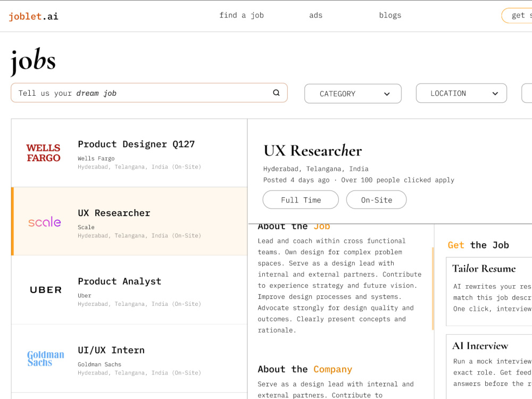
Task: Click the job description scrollbar thumb
Action: click(433, 288)
